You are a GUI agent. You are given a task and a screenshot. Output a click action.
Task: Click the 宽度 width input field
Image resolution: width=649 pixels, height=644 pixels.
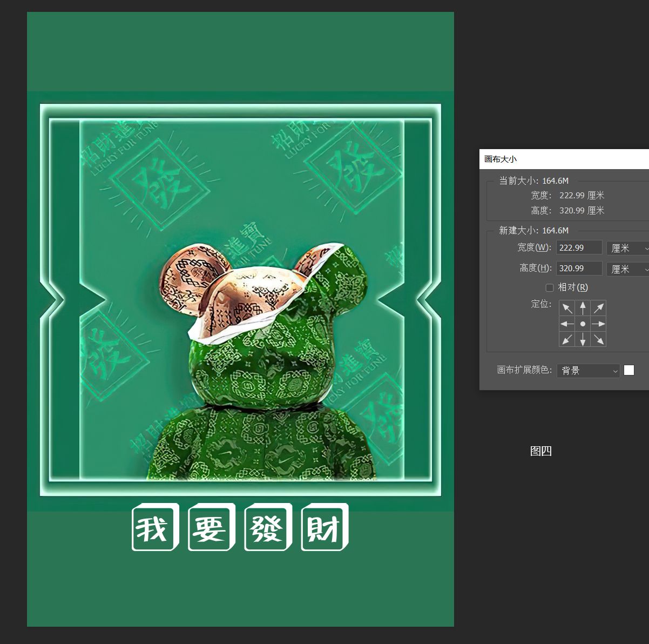[579, 247]
